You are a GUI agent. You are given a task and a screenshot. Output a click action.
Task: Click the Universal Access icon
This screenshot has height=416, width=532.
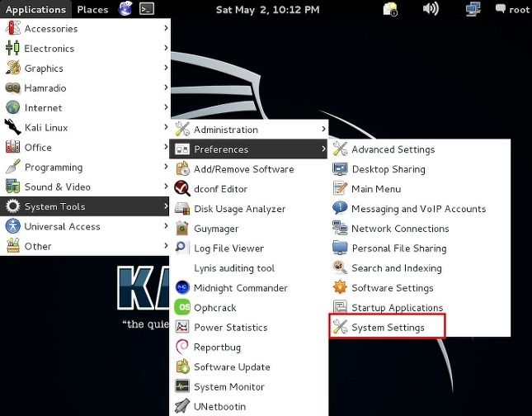click(x=13, y=226)
